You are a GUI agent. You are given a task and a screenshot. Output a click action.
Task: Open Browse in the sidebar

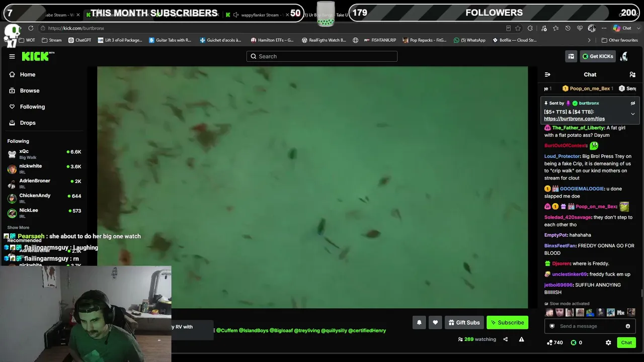click(30, 90)
